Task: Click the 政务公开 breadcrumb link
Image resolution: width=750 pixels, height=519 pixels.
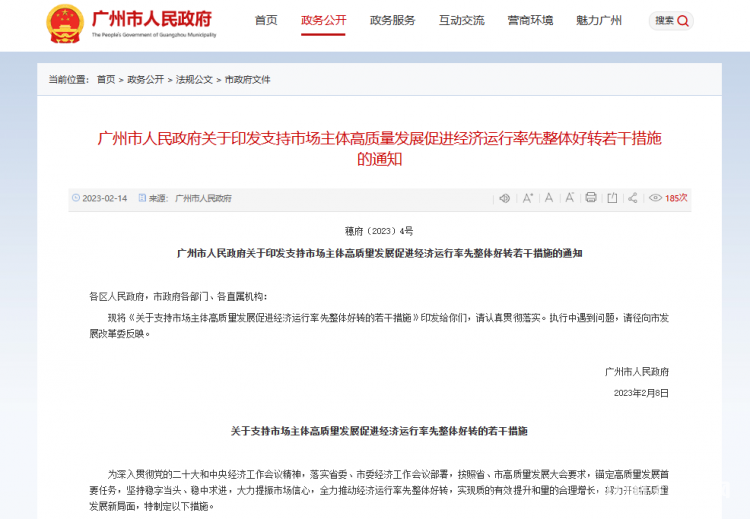Action: point(145,79)
